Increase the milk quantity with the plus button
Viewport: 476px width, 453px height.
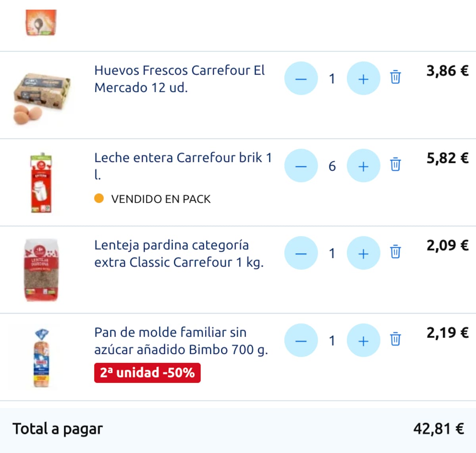(x=363, y=166)
